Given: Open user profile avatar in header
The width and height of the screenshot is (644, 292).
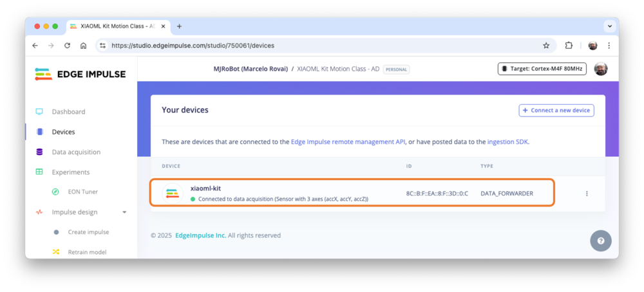Looking at the screenshot, I should pos(600,69).
